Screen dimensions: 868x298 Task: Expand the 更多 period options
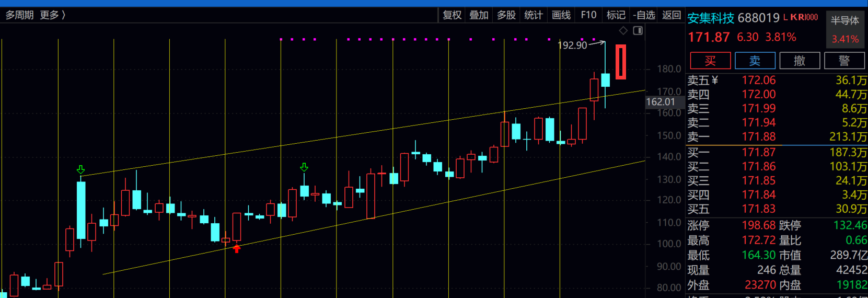coord(53,15)
